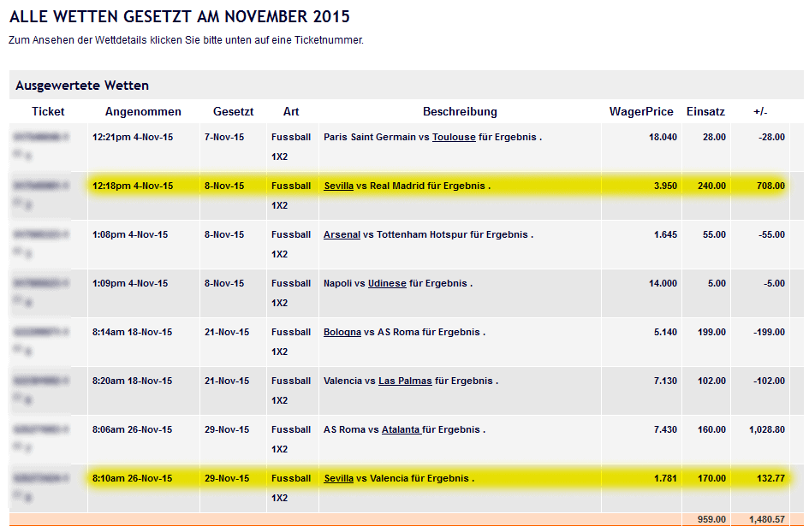Click the underlined Las Palmas link

pyautogui.click(x=405, y=381)
